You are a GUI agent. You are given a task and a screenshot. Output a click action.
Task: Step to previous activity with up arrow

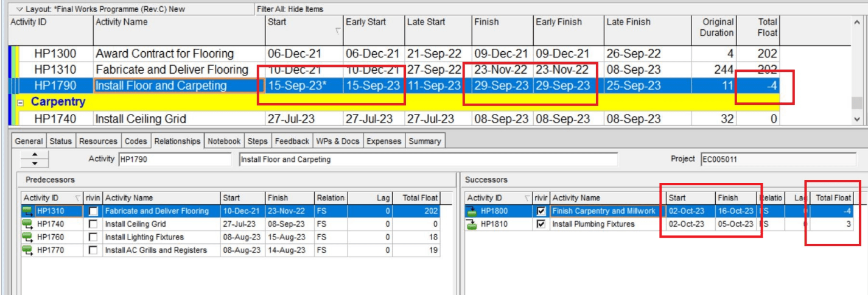(x=35, y=155)
